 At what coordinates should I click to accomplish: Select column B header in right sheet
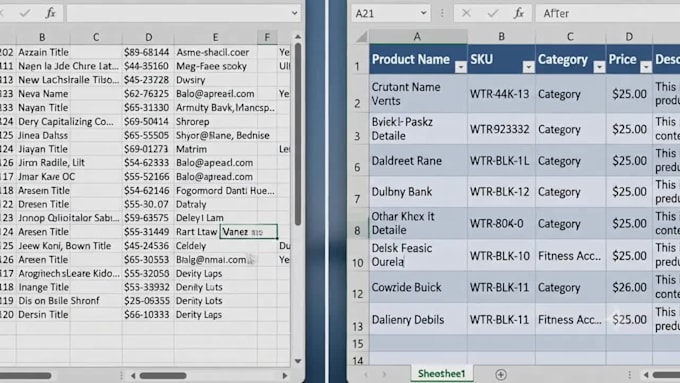(501, 37)
